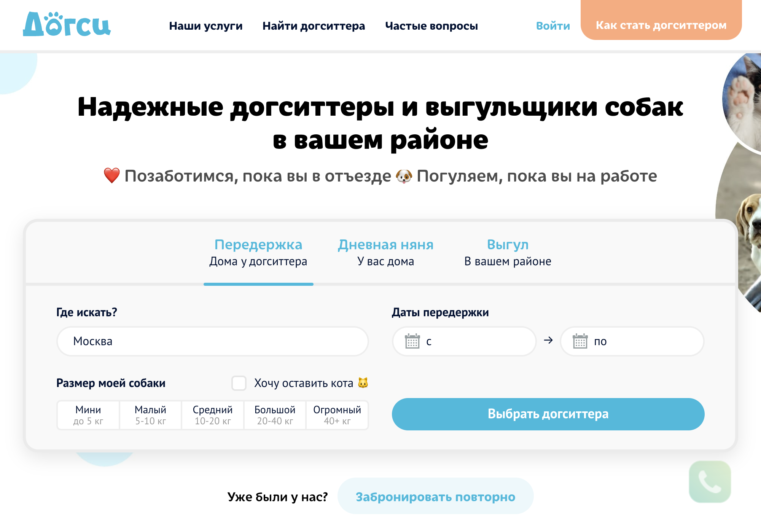Go to Частые вопросы
The height and width of the screenshot is (532, 761).
point(431,26)
